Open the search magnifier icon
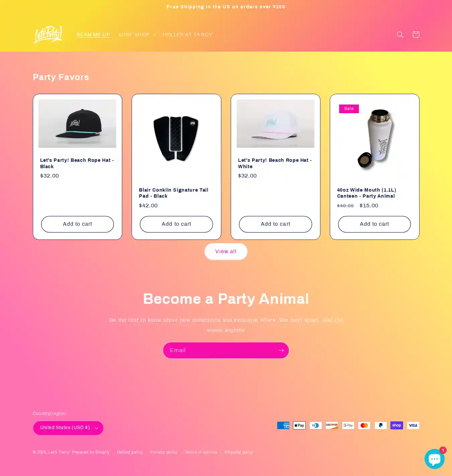This screenshot has width=452, height=476. pos(400,35)
